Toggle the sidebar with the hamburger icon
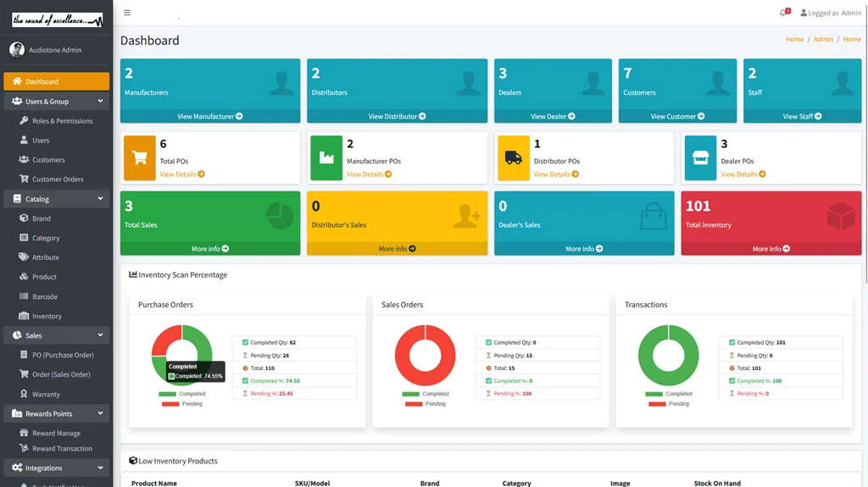Image resolution: width=868 pixels, height=487 pixels. 127,13
